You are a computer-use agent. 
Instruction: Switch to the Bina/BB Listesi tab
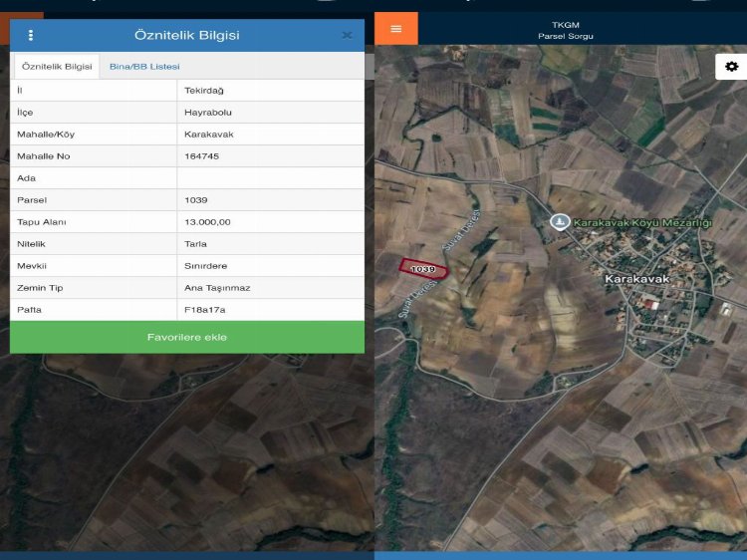coord(144,67)
